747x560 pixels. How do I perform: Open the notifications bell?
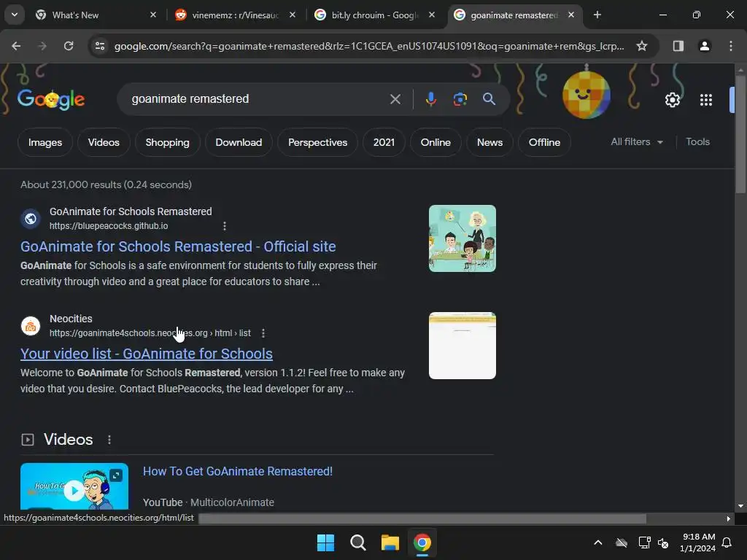point(727,542)
